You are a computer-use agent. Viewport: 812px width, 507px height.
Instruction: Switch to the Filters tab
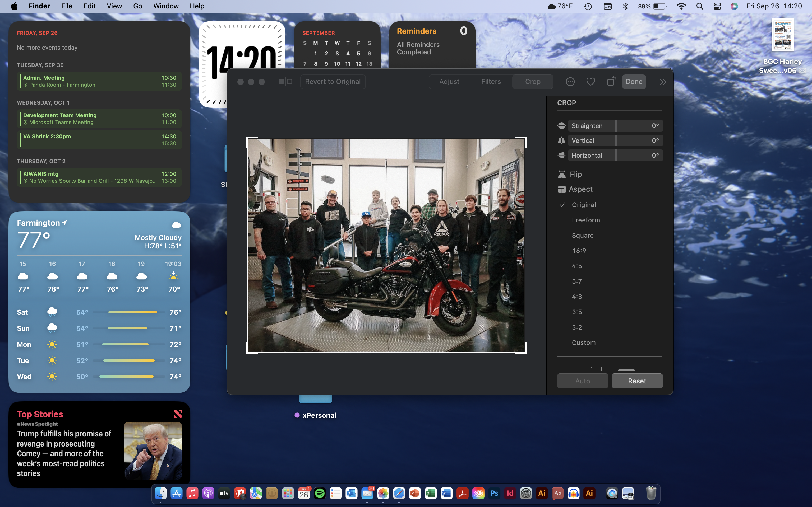pos(491,82)
